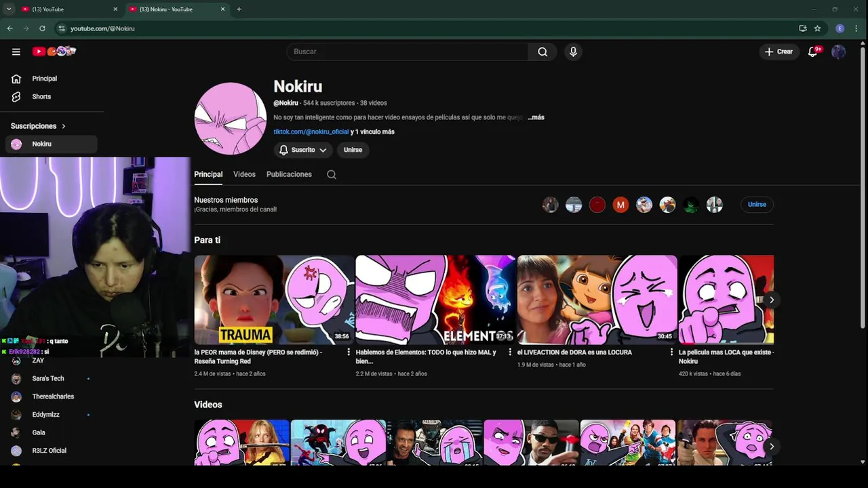Image resolution: width=868 pixels, height=488 pixels.
Task: Click Unirse next to Suscrito
Action: (353, 150)
